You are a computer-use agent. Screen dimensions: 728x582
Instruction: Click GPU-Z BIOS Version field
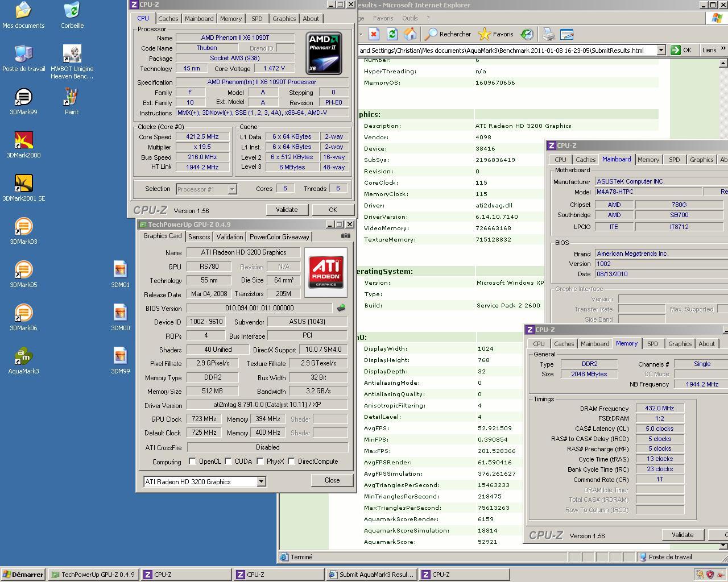(x=259, y=308)
